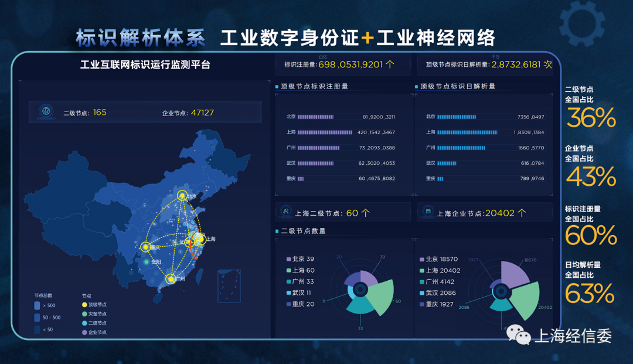Toggle 企业节点 purple legend item
Viewport: 633px width, 364px height.
[x=85, y=332]
